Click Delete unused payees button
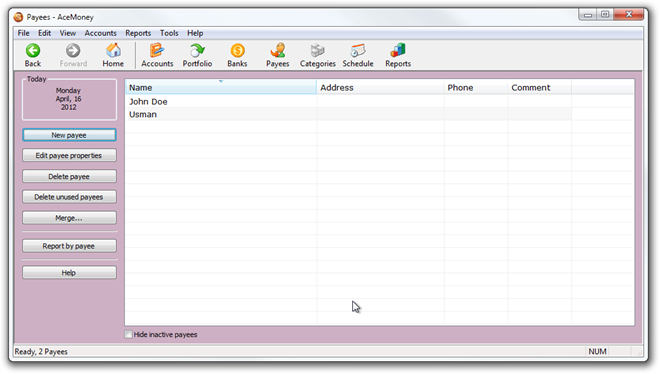Image resolution: width=660 pixels, height=374 pixels. 69,197
